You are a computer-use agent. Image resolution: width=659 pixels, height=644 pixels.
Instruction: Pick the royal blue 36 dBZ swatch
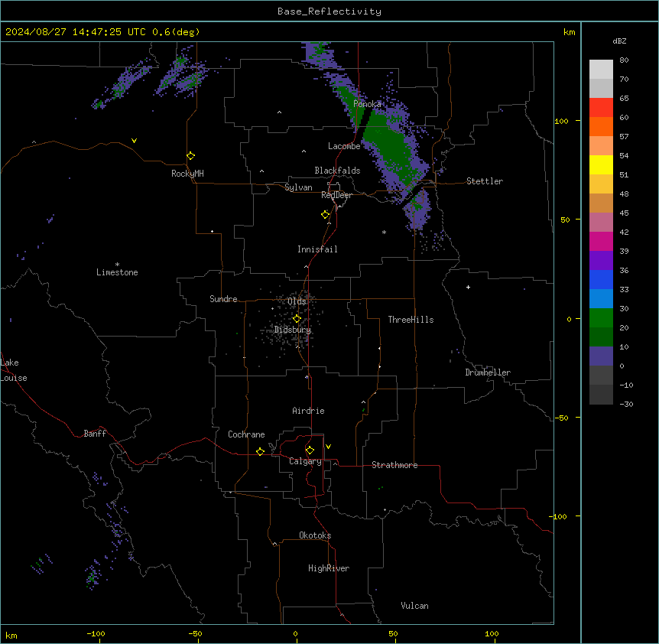click(x=601, y=279)
